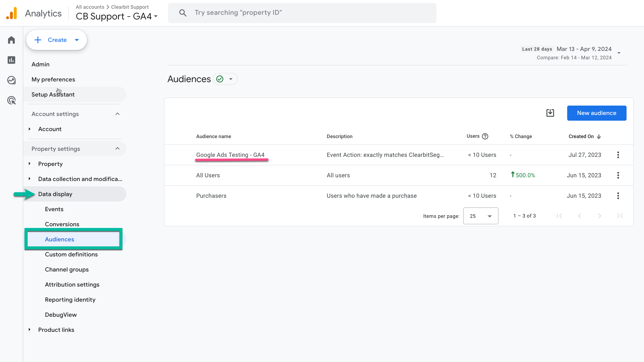Open Channel groups in the sidebar

click(x=67, y=269)
